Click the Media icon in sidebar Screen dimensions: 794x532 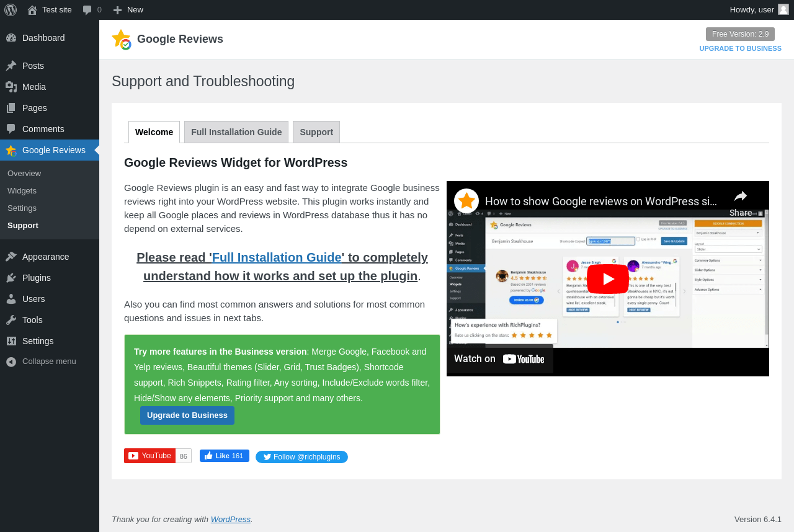11,87
